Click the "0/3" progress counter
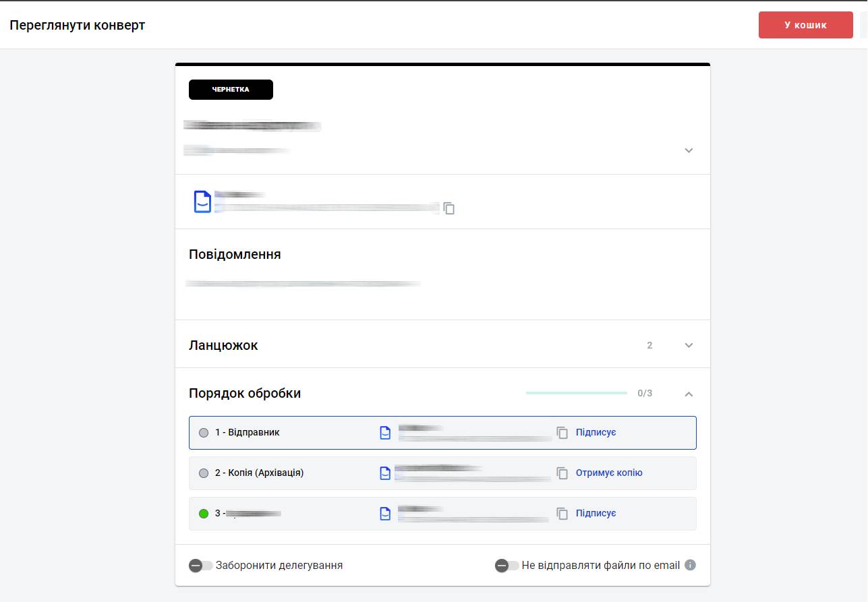The height and width of the screenshot is (602, 868). [645, 393]
